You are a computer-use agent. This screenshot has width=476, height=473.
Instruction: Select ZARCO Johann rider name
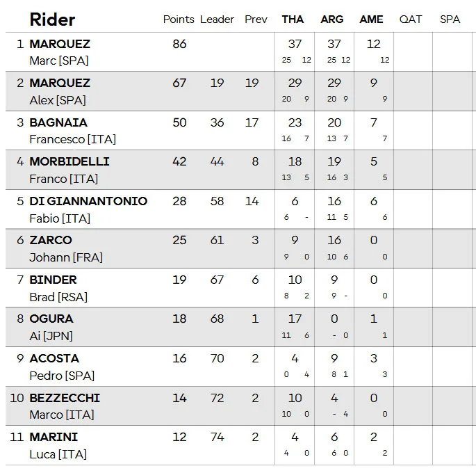66,249
